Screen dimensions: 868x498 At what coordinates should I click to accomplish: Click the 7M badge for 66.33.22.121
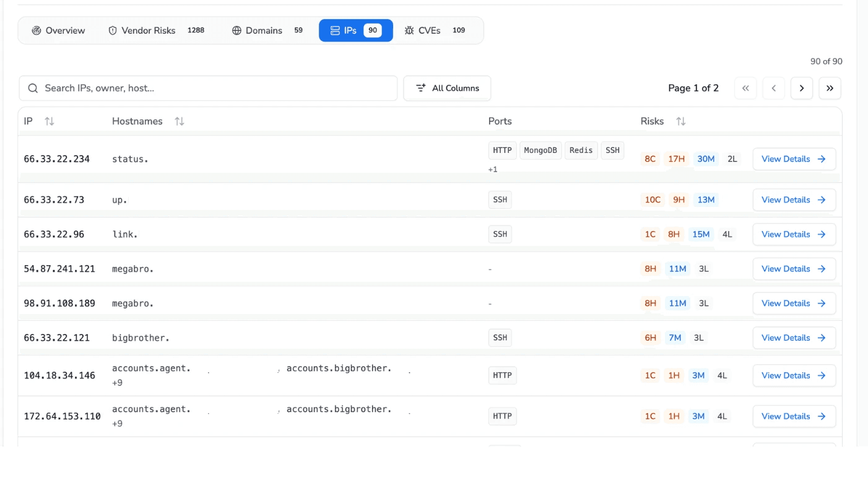[x=675, y=338]
